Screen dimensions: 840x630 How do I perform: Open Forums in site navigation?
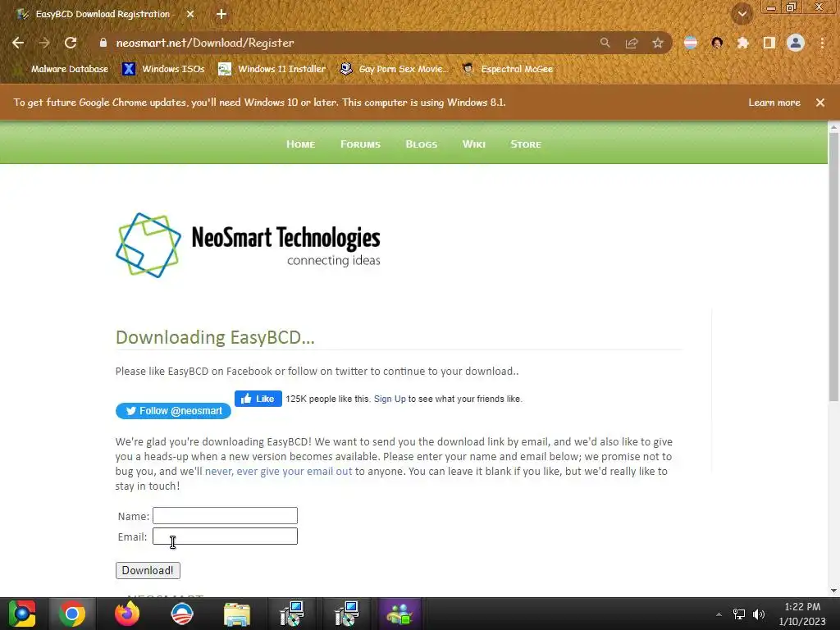[x=361, y=144]
